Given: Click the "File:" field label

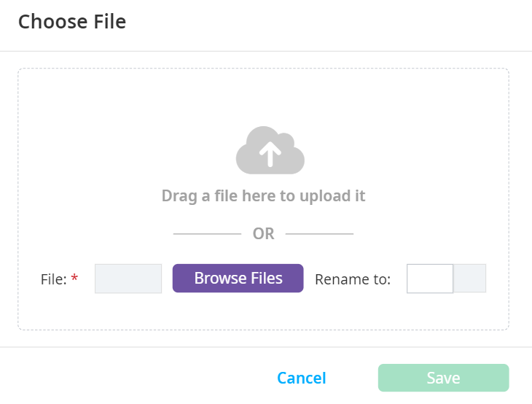Looking at the screenshot, I should [x=53, y=279].
